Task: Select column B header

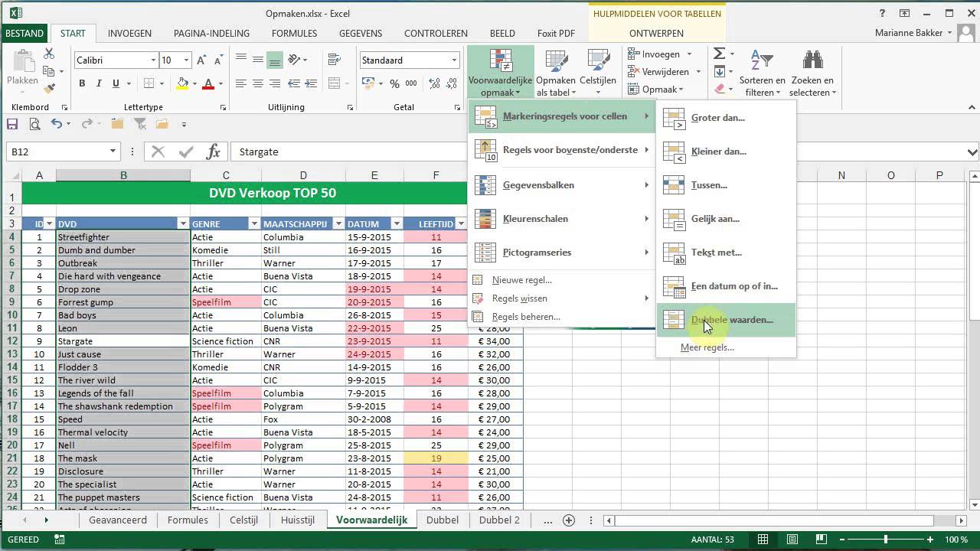Action: (123, 175)
